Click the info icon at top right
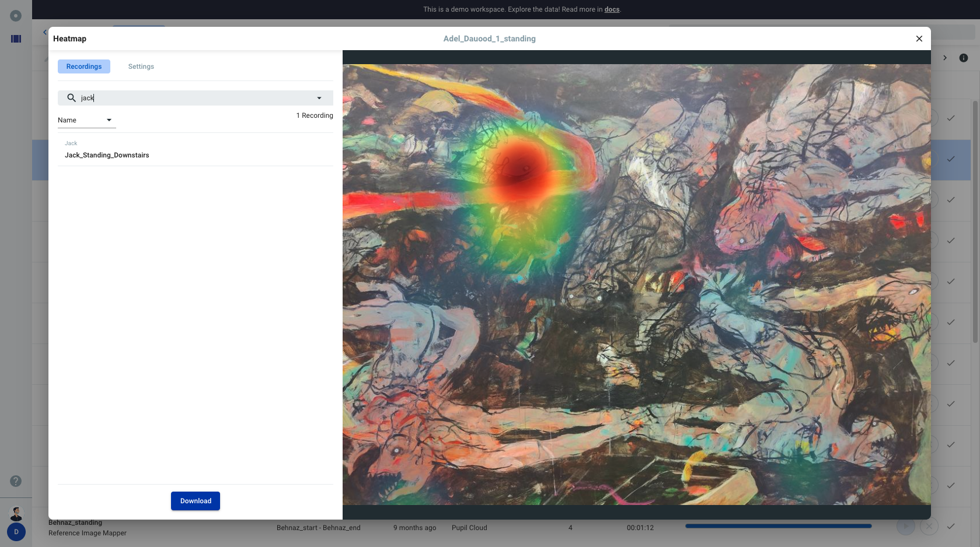The image size is (980, 547). pos(964,58)
